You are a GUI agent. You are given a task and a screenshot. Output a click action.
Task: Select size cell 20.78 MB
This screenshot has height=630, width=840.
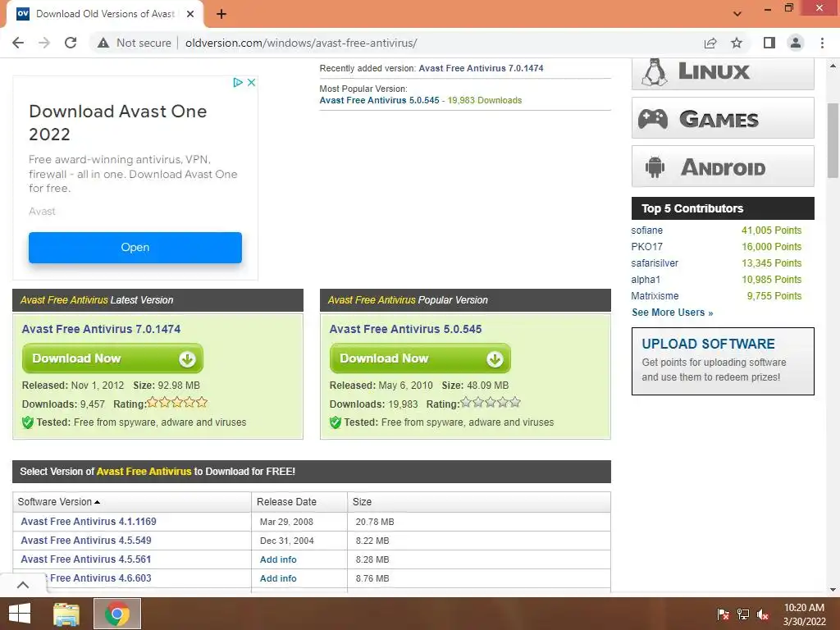click(374, 522)
